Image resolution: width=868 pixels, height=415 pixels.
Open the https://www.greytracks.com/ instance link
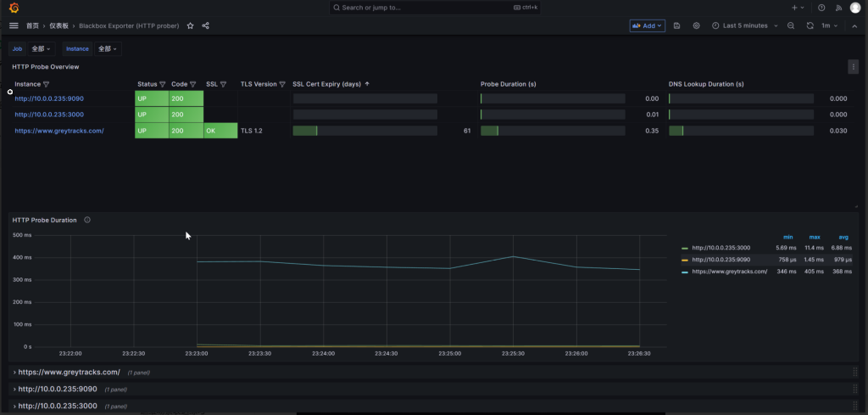click(x=59, y=131)
